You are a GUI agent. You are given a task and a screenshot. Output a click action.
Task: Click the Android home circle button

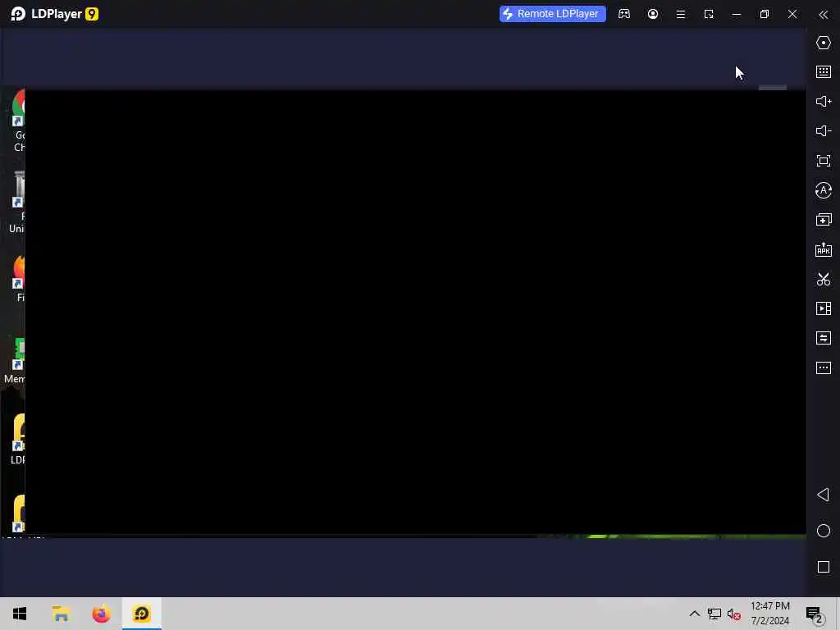pyautogui.click(x=824, y=531)
